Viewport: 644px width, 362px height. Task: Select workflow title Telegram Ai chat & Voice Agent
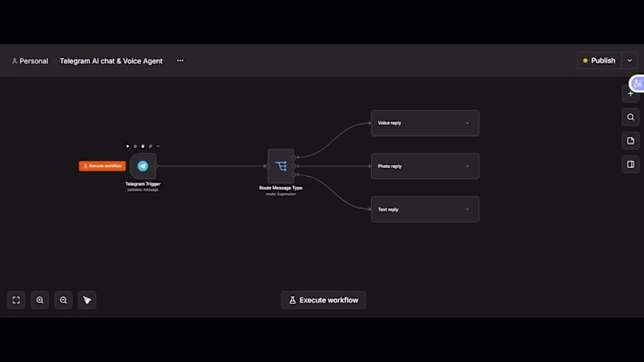111,61
